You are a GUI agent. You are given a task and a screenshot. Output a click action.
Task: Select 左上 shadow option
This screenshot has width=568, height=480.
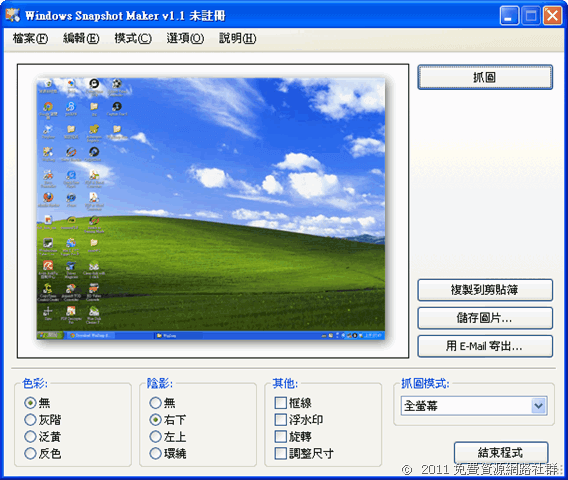coord(168,437)
